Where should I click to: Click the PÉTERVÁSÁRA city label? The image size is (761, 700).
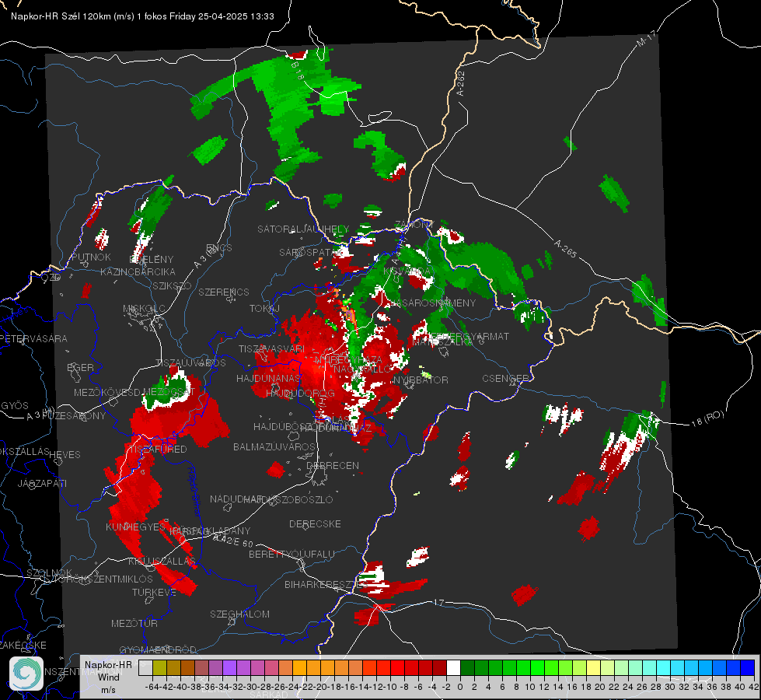pos(34,338)
